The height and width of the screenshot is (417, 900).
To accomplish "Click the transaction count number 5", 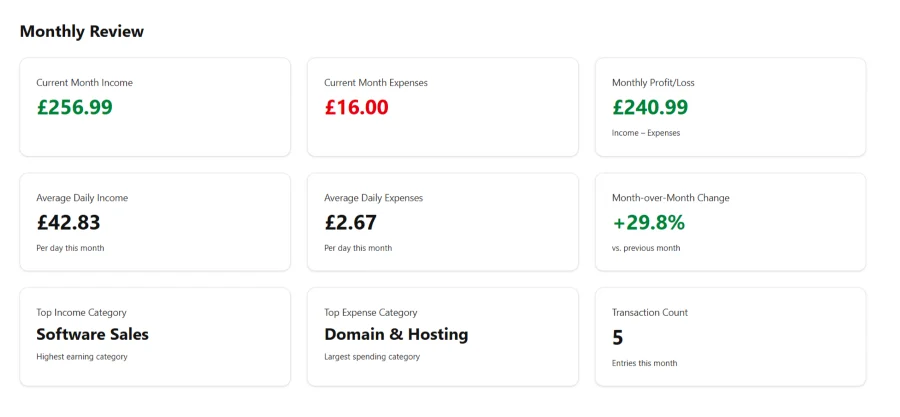I will tap(618, 338).
